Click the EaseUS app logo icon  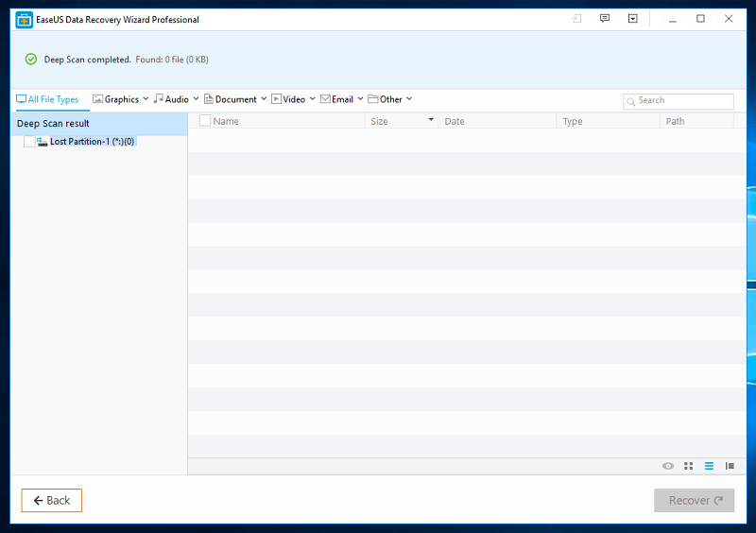click(x=25, y=20)
